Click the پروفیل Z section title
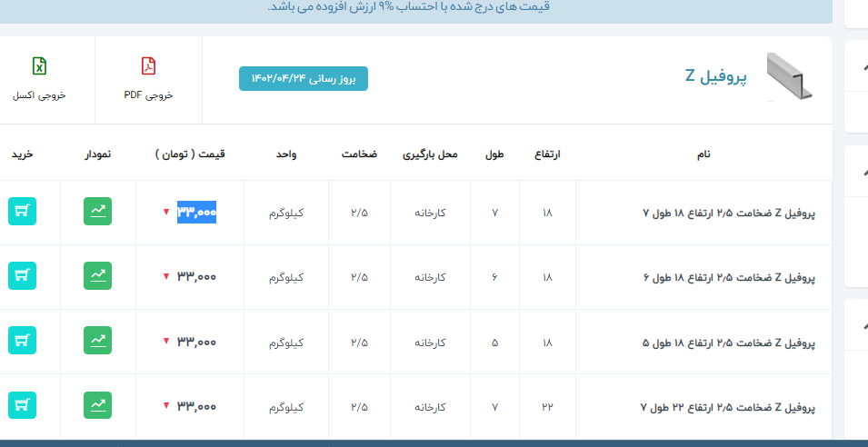The height and width of the screenshot is (447, 868). [715, 76]
